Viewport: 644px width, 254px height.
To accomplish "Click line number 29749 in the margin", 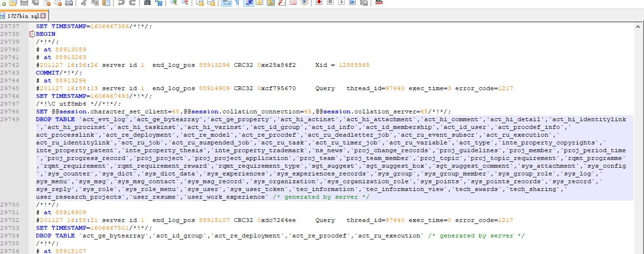I will pyautogui.click(x=10, y=119).
